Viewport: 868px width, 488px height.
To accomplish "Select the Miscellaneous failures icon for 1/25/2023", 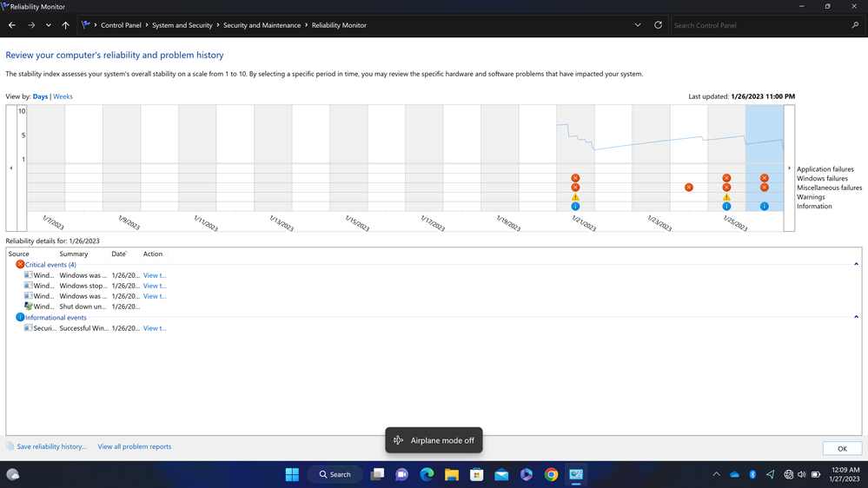I will (726, 188).
